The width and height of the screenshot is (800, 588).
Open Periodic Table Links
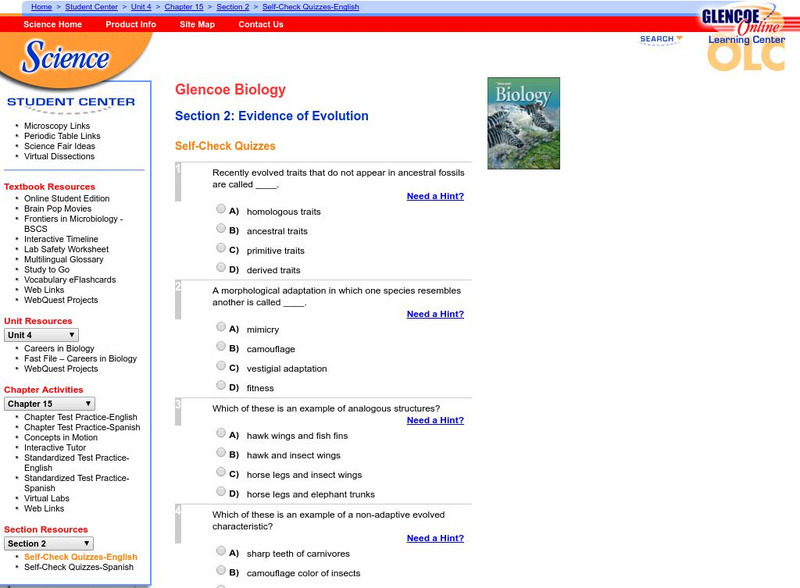coord(62,136)
